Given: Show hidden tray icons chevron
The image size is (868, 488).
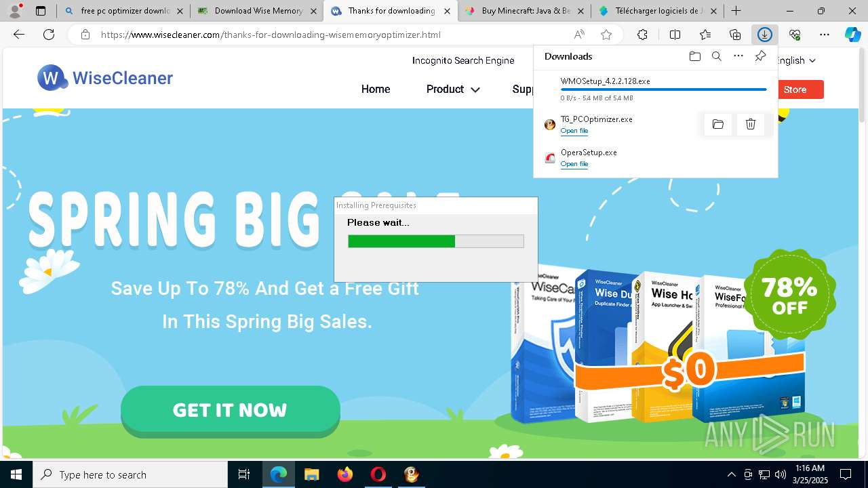Looking at the screenshot, I should [x=732, y=474].
